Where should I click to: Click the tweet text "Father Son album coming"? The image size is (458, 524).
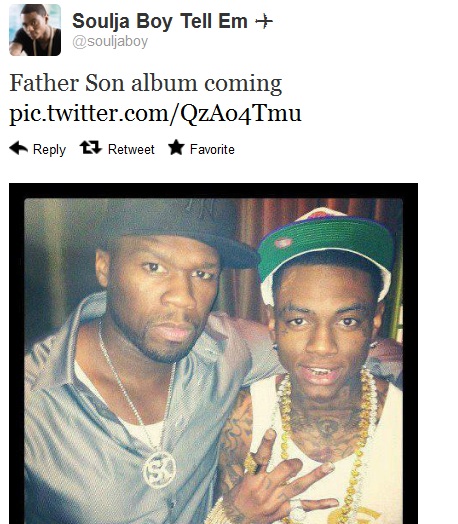pos(146,84)
